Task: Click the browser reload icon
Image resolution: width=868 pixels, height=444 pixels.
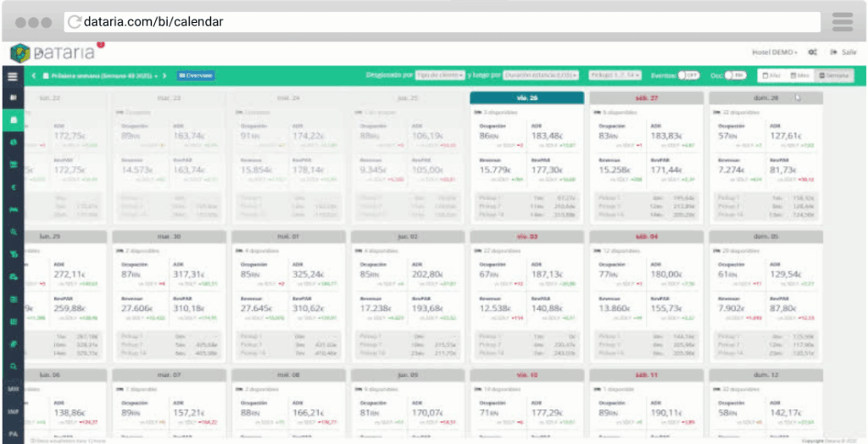Action: 75,21
